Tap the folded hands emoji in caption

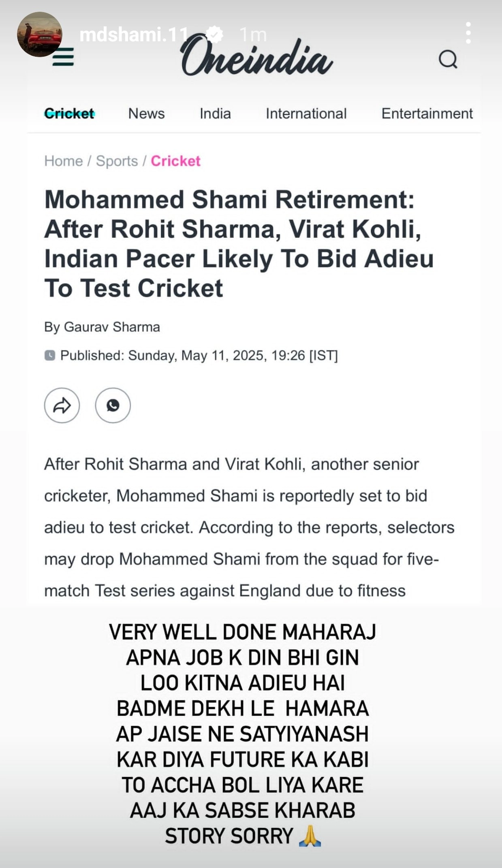tap(310, 836)
